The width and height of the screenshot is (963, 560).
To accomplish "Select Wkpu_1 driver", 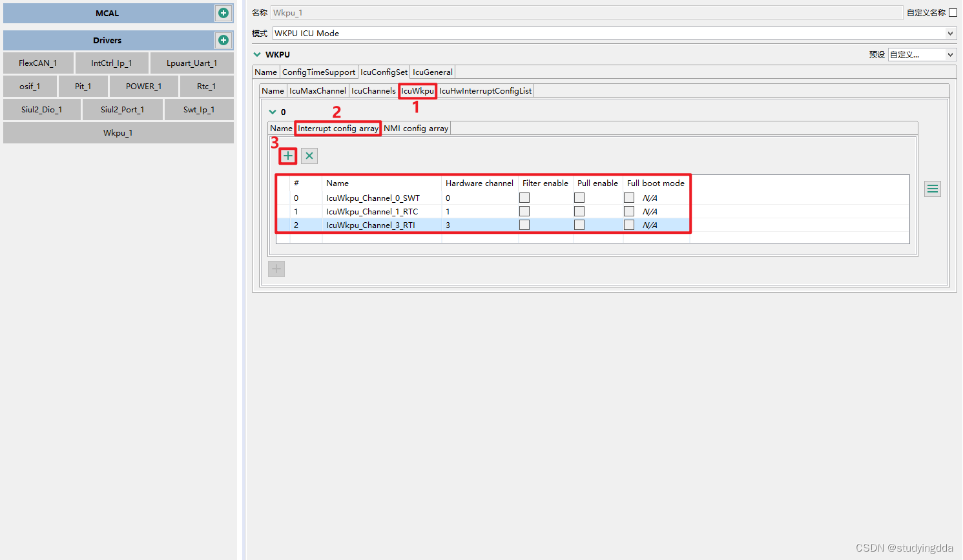I will coord(118,132).
